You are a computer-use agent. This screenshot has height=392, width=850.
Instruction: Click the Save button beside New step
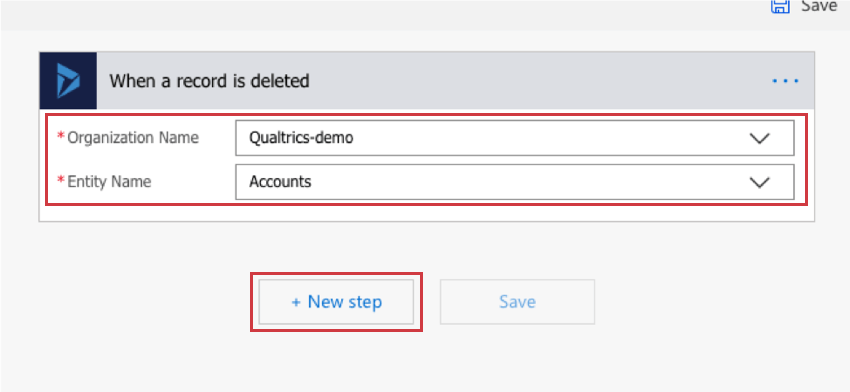tap(517, 302)
